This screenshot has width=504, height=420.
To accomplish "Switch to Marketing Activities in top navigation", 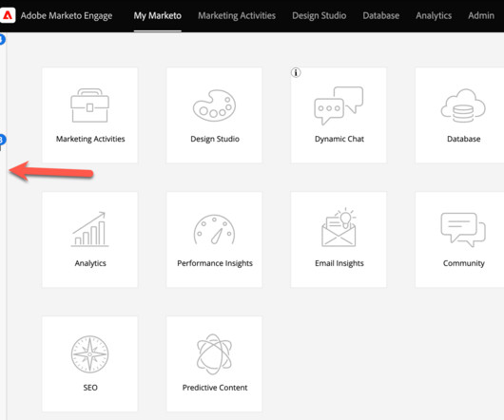I will (237, 15).
